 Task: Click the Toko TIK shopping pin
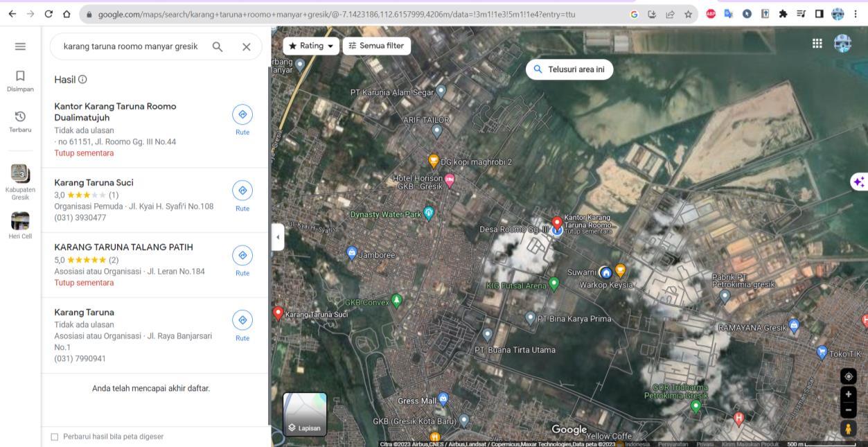[822, 353]
